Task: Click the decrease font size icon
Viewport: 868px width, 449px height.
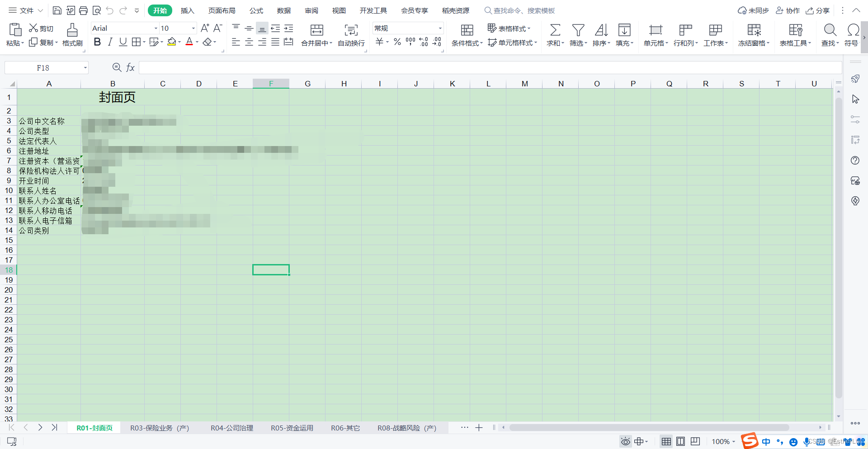Action: click(217, 28)
